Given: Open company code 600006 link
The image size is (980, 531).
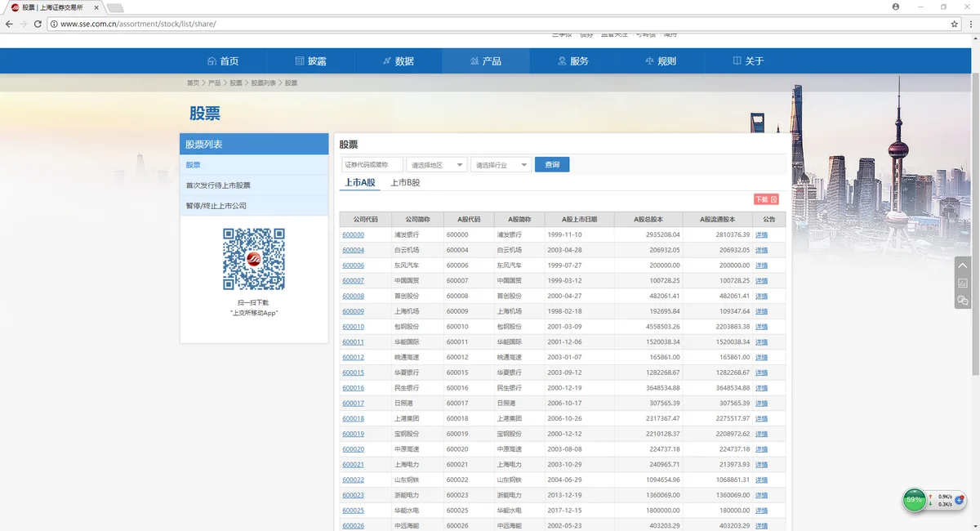Looking at the screenshot, I should tap(354, 265).
